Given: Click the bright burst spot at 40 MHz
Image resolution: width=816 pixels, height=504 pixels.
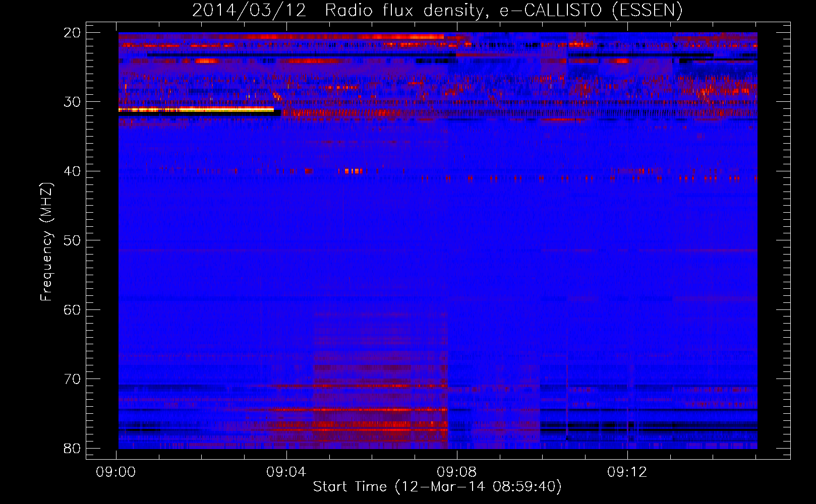Looking at the screenshot, I should (x=354, y=171).
